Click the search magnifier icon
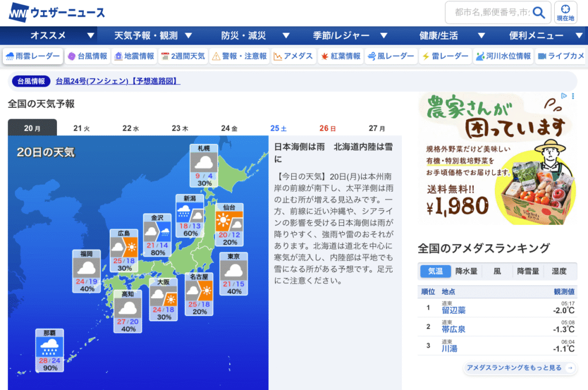The width and height of the screenshot is (588, 390). 539,13
